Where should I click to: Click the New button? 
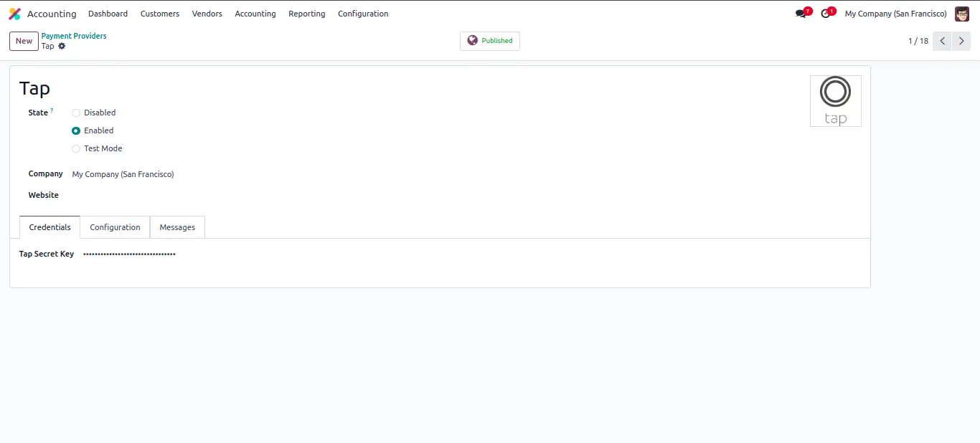coord(24,41)
